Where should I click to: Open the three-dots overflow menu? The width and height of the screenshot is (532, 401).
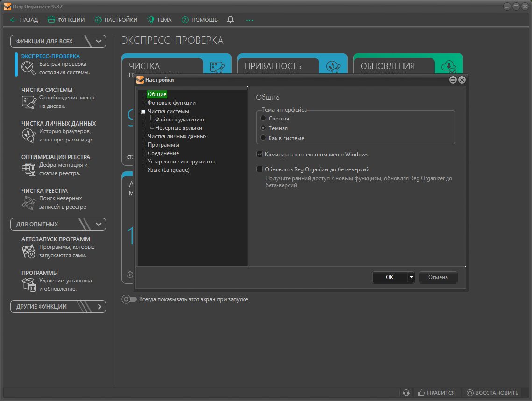click(249, 20)
